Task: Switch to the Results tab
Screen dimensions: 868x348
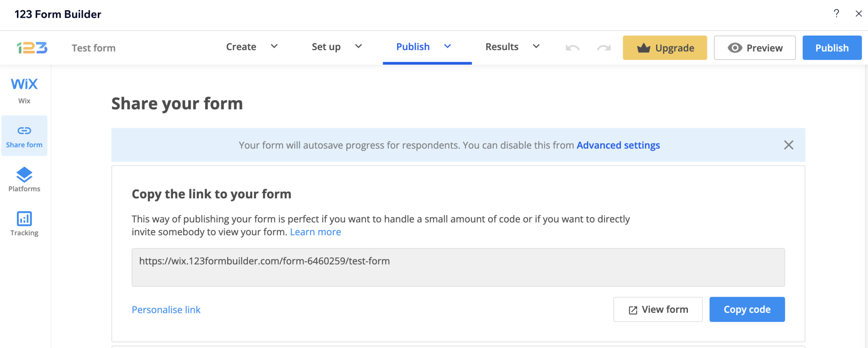Action: pyautogui.click(x=502, y=47)
